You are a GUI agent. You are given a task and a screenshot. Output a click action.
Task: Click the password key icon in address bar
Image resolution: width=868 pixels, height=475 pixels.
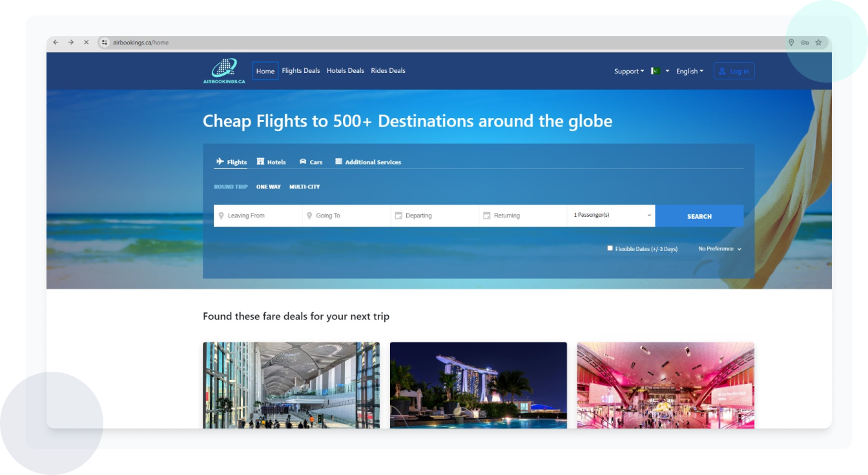click(805, 43)
